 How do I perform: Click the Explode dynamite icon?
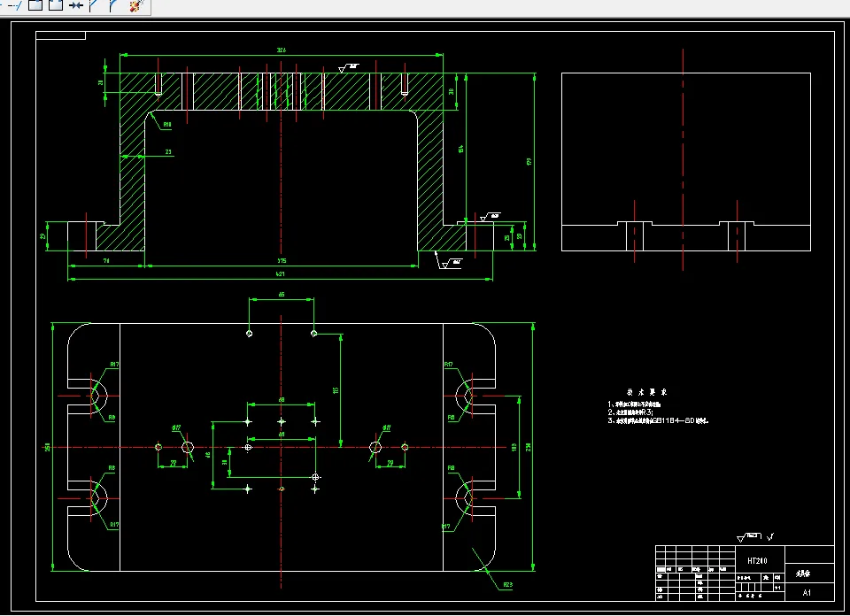click(136, 5)
